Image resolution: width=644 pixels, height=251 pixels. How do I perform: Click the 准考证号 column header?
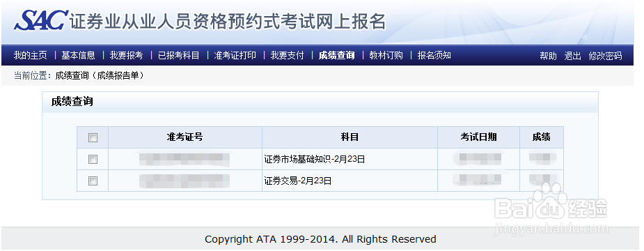(x=184, y=137)
